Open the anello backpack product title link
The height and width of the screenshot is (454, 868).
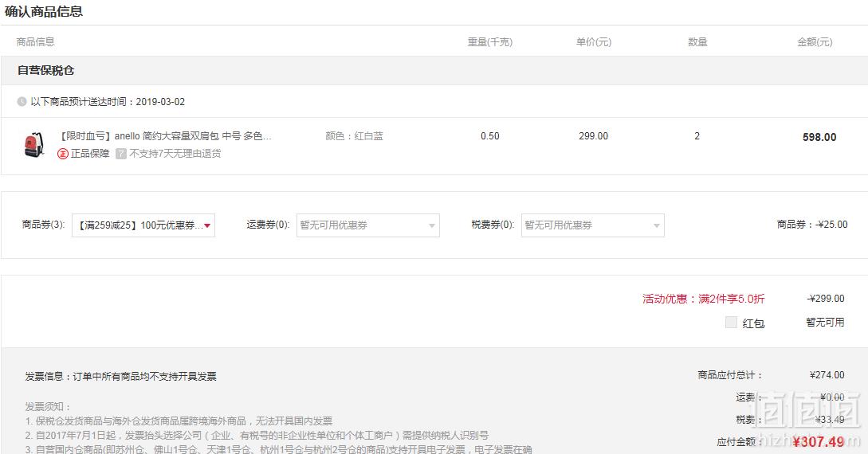pyautogui.click(x=166, y=136)
